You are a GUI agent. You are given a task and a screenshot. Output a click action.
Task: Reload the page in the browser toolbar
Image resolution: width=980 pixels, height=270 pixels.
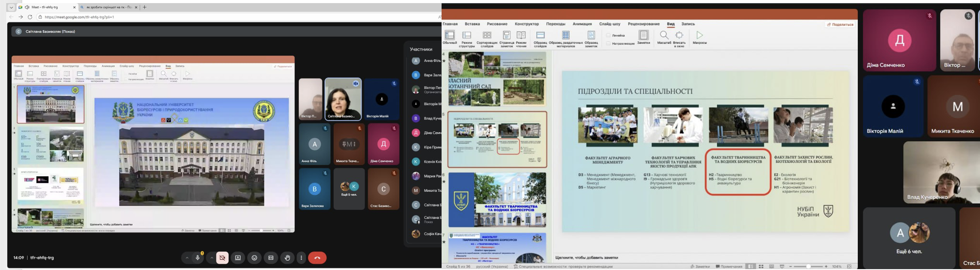pyautogui.click(x=30, y=17)
